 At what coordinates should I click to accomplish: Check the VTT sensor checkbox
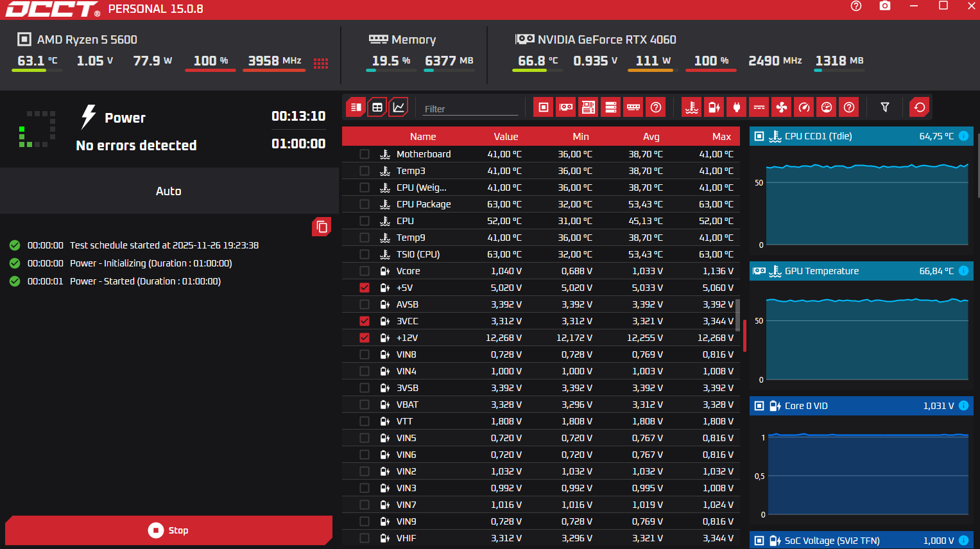pyautogui.click(x=365, y=421)
